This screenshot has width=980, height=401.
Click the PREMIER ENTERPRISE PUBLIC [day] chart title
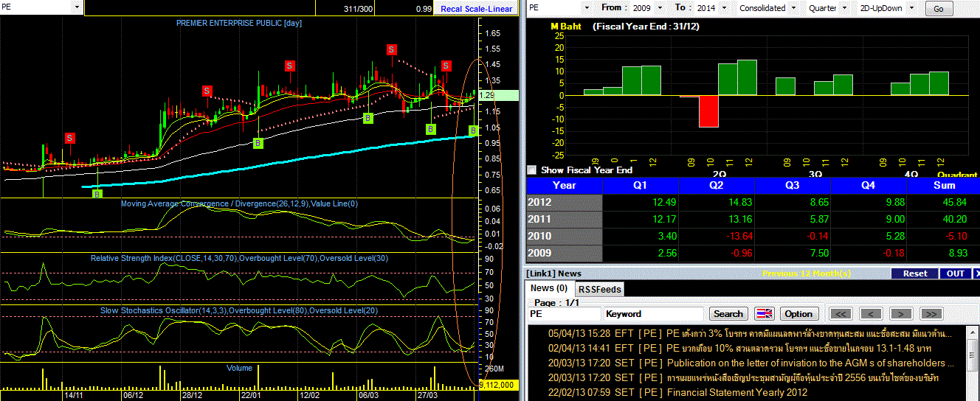click(239, 23)
